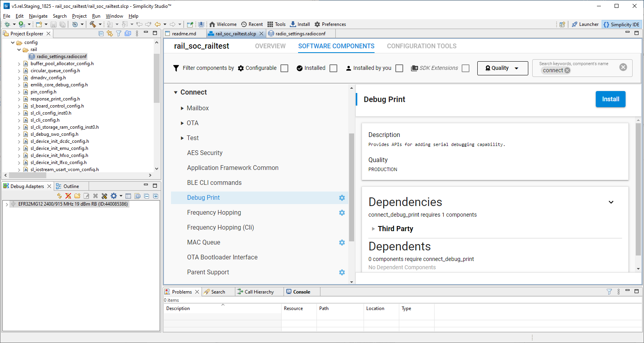Expand the Third Party dependencies

373,229
